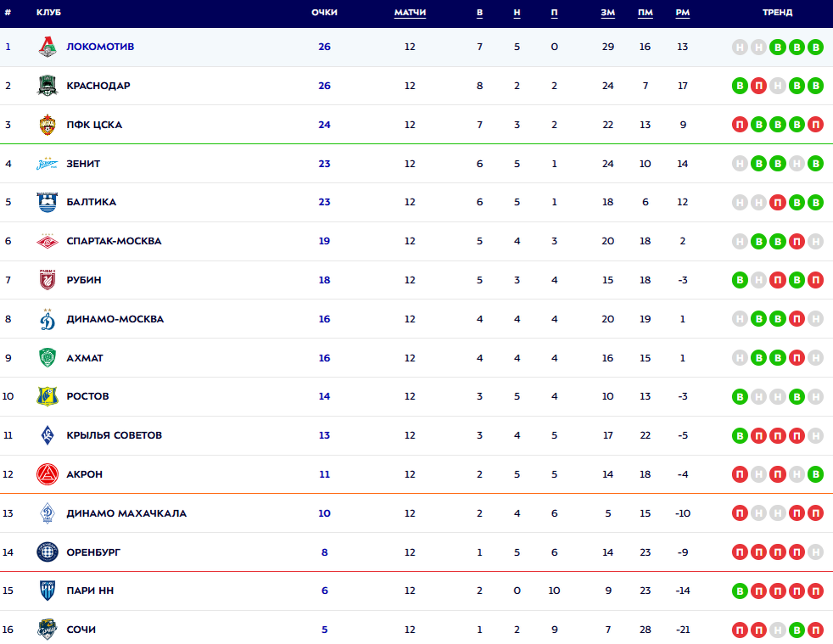Click Pari NN's first green trend circle
This screenshot has width=833, height=644.
(x=741, y=591)
